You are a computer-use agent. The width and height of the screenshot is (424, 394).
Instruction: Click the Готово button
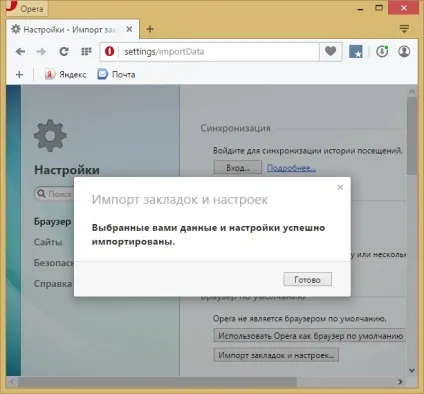(x=307, y=279)
